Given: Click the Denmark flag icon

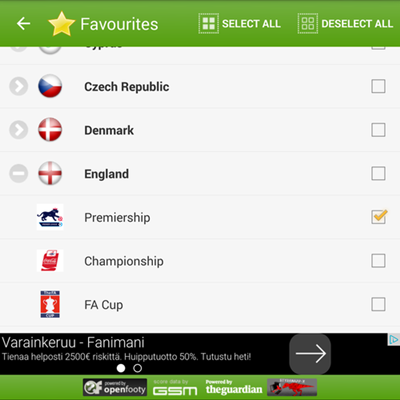Looking at the screenshot, I should click(50, 130).
